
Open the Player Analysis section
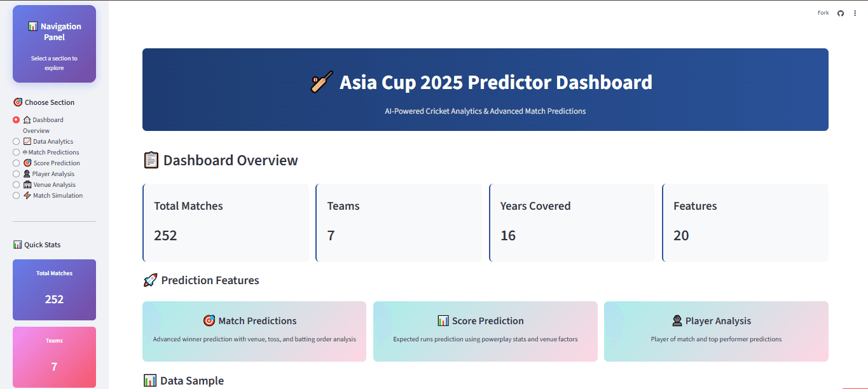point(15,174)
